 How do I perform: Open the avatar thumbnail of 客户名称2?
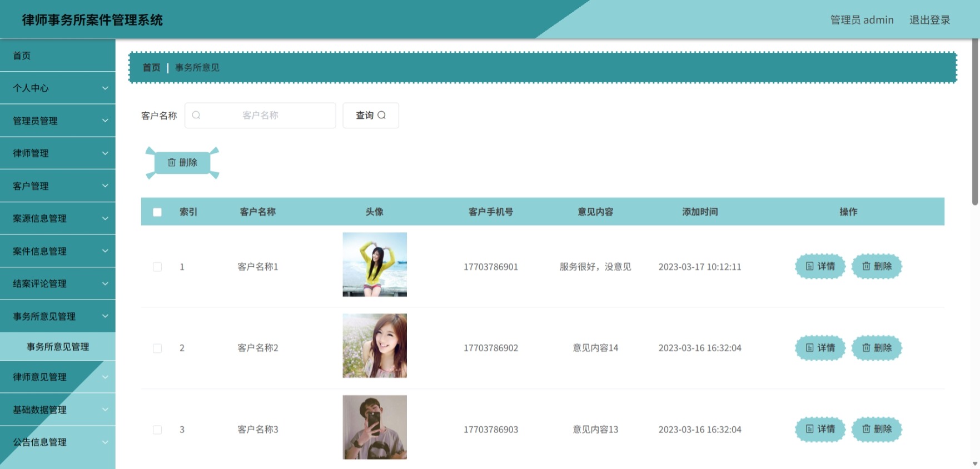click(x=375, y=346)
